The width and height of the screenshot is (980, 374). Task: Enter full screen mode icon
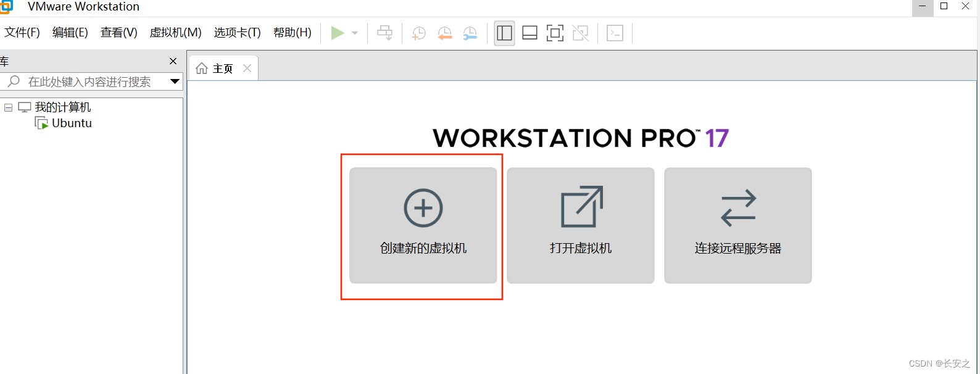[x=555, y=33]
